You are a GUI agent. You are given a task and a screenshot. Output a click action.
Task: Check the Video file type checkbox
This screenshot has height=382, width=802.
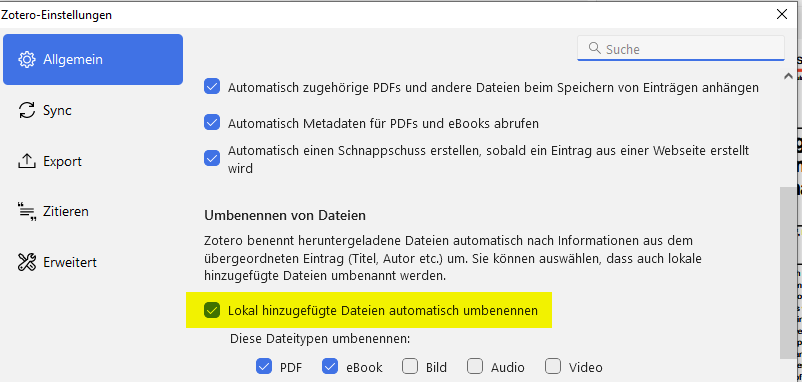click(553, 366)
